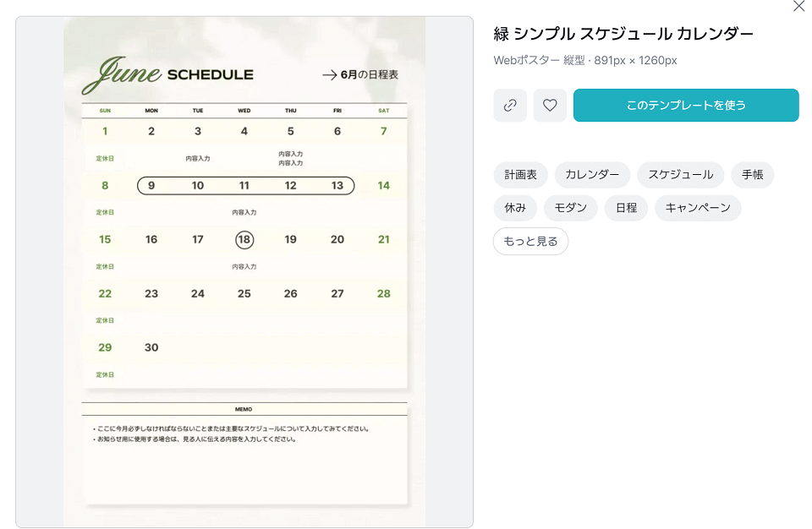The width and height of the screenshot is (812, 529).
Task: Click the MEMO header in the template preview
Action: pos(244,409)
